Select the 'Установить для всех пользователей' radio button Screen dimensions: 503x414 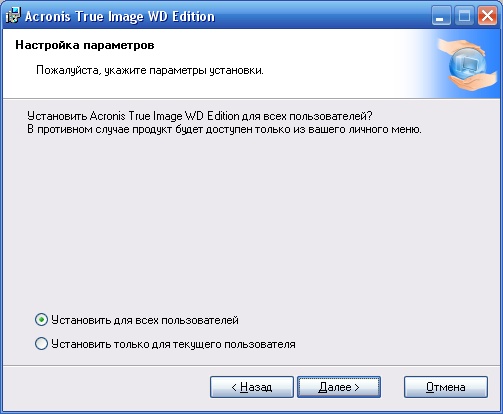(41, 320)
